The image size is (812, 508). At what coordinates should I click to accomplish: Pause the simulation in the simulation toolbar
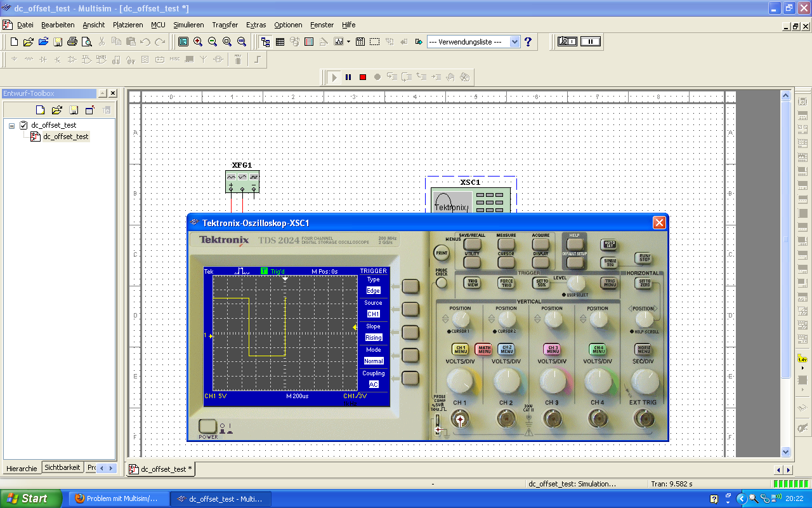click(348, 77)
